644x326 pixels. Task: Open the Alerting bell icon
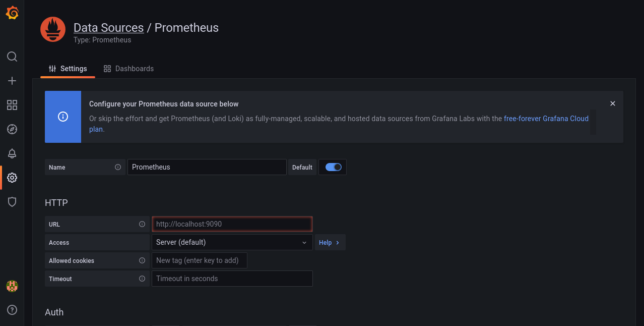tap(12, 153)
